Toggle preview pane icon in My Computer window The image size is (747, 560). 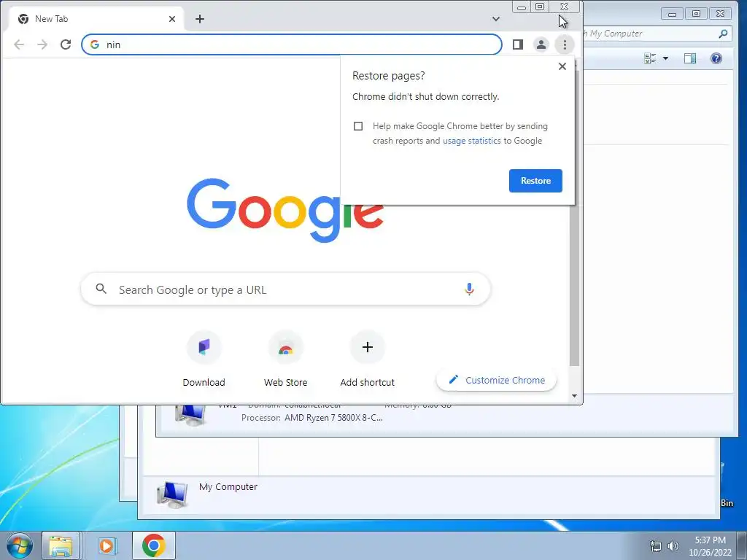[x=690, y=58]
